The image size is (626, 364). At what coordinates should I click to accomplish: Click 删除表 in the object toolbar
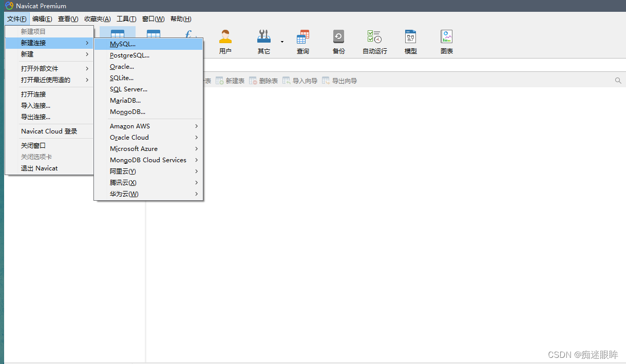(263, 81)
